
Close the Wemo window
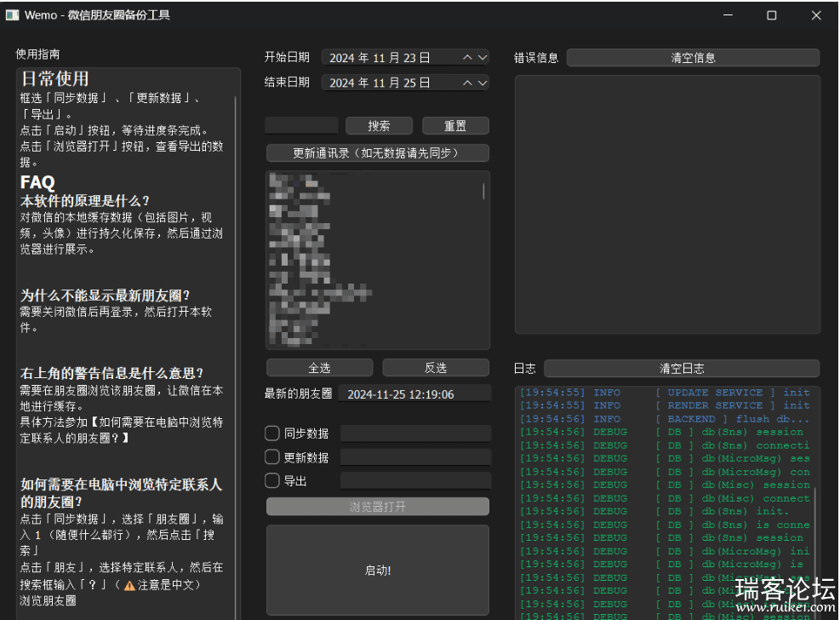click(x=816, y=15)
